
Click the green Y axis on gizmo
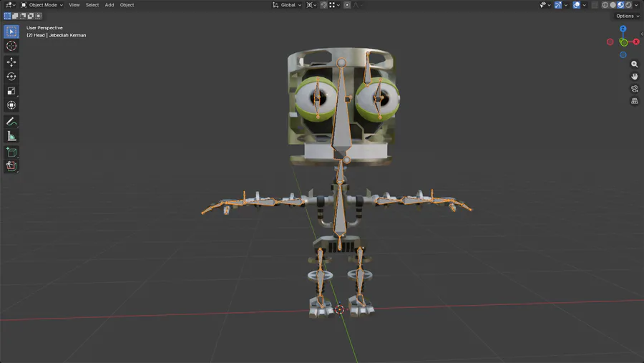(x=624, y=42)
